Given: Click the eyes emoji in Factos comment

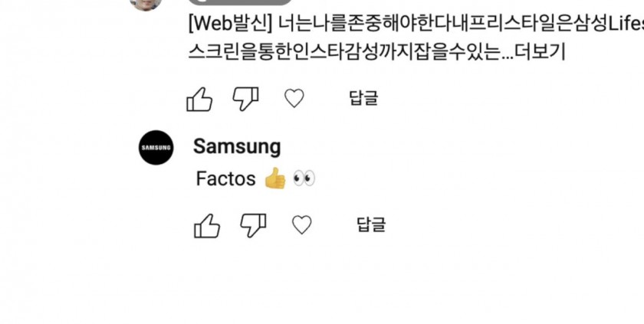Looking at the screenshot, I should coord(304,178).
